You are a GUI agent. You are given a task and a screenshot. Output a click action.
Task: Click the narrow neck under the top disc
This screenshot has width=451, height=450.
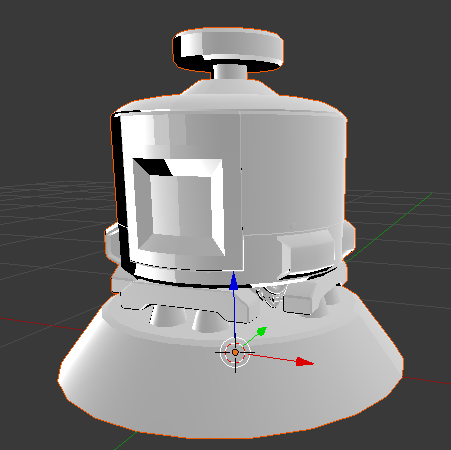pos(230,72)
